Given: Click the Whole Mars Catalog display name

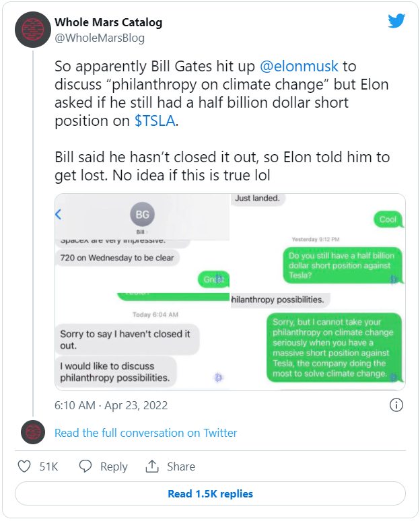Looking at the screenshot, I should [108, 23].
